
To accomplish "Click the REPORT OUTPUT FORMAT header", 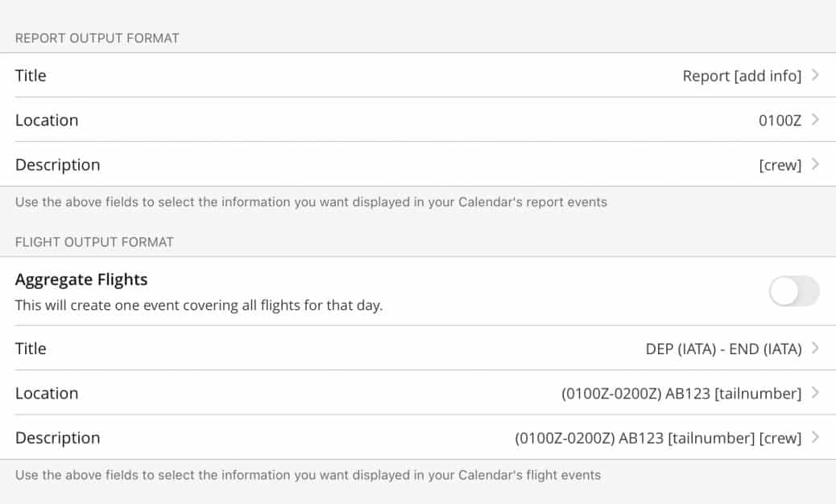I will (97, 38).
